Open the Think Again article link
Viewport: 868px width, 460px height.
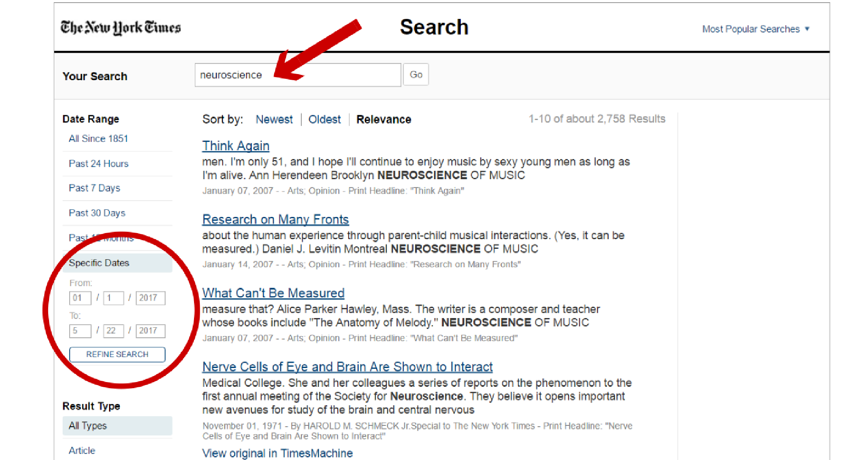[x=236, y=146]
